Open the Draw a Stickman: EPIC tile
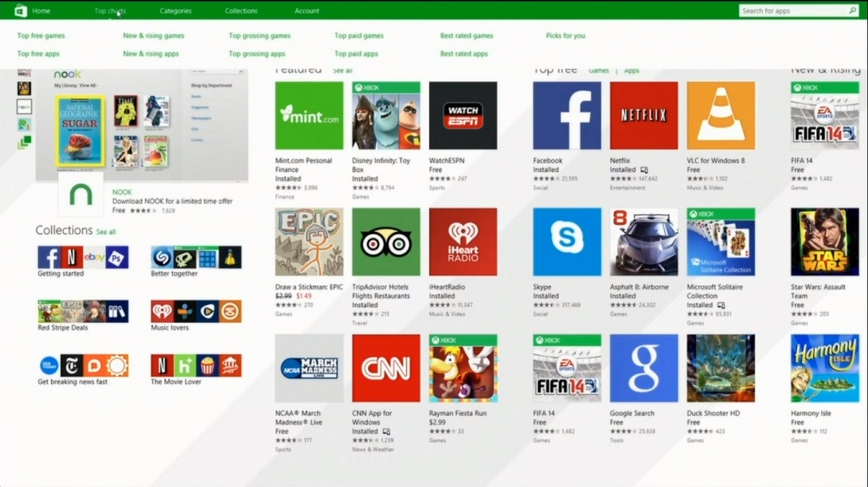This screenshot has height=487, width=868. pyautogui.click(x=309, y=242)
